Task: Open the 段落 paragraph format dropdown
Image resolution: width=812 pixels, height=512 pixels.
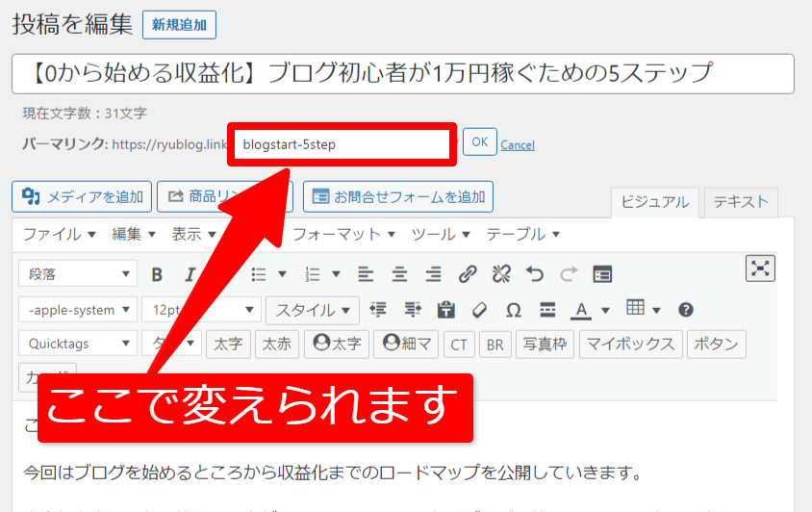Action: coord(78,273)
